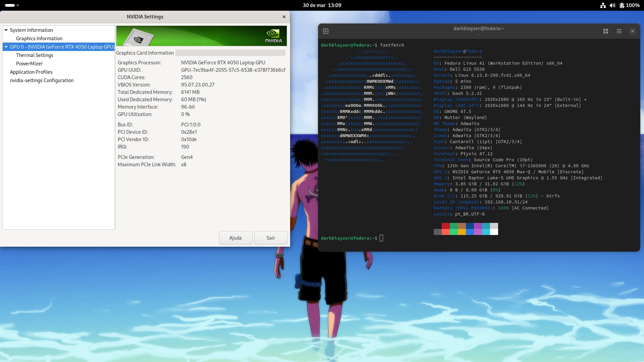
Task: Click the CPU i7-13650HX line
Action: tap(511, 166)
